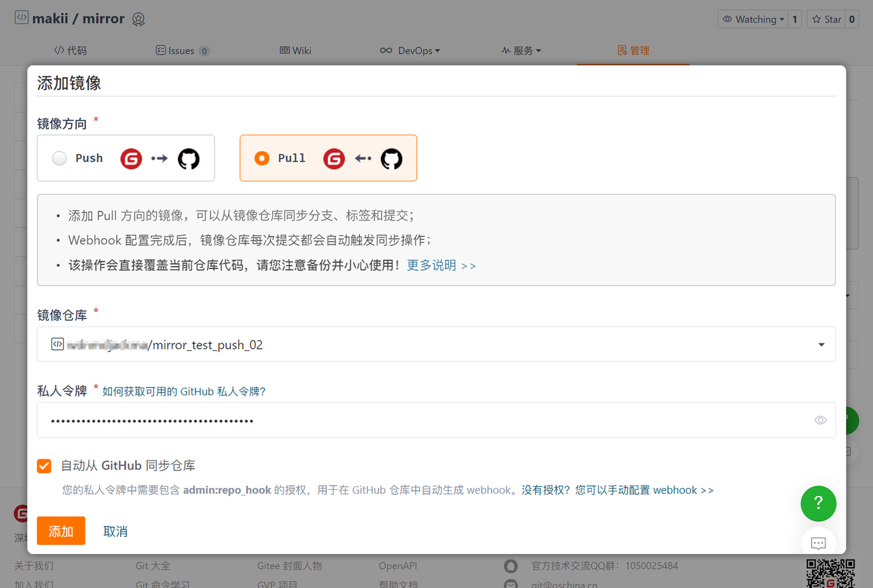The image size is (873, 588).
Task: Click the 添加 button to add the mirror
Action: pos(61,530)
